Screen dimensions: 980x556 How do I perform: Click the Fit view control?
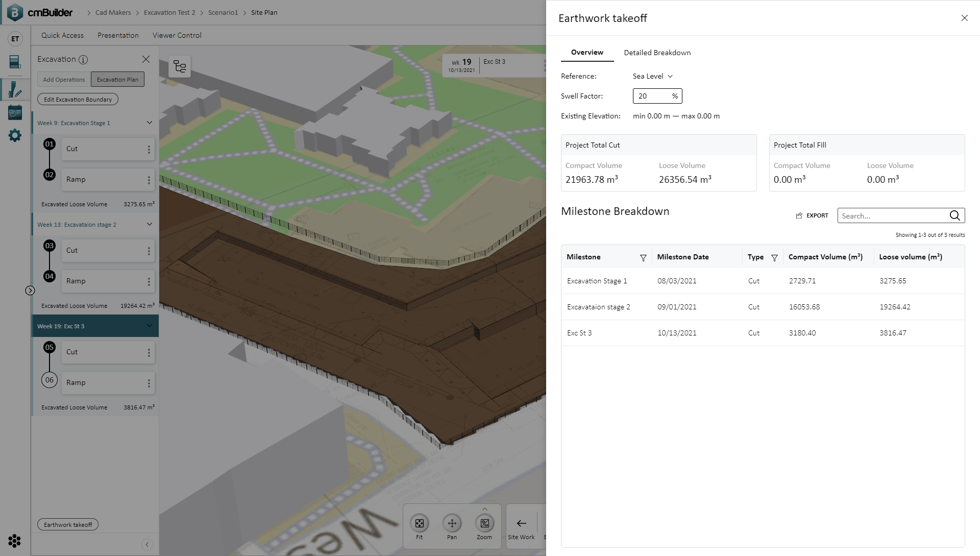419,523
